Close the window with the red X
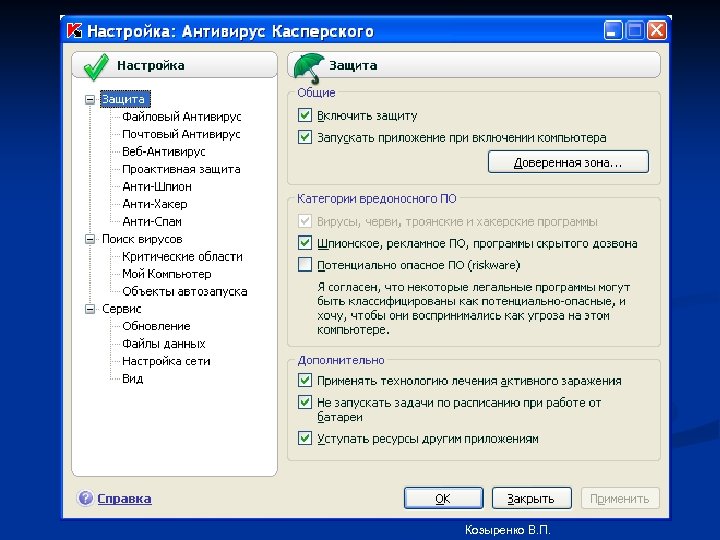720x540 pixels. 657,30
